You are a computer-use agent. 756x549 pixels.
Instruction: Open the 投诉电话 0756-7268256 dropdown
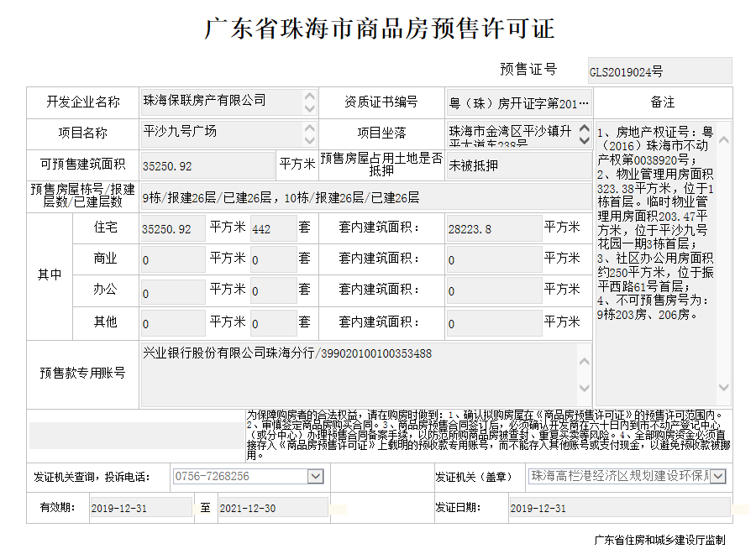pyautogui.click(x=315, y=477)
